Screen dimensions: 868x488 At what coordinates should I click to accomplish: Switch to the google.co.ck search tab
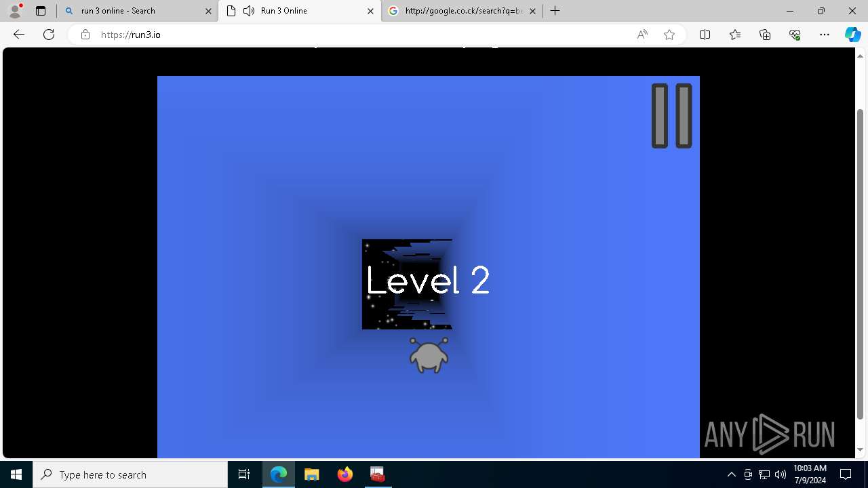[x=461, y=11]
